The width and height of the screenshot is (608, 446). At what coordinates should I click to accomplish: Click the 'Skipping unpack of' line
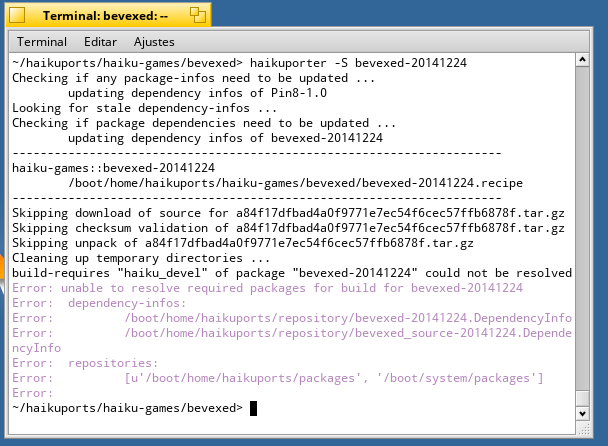click(243, 243)
